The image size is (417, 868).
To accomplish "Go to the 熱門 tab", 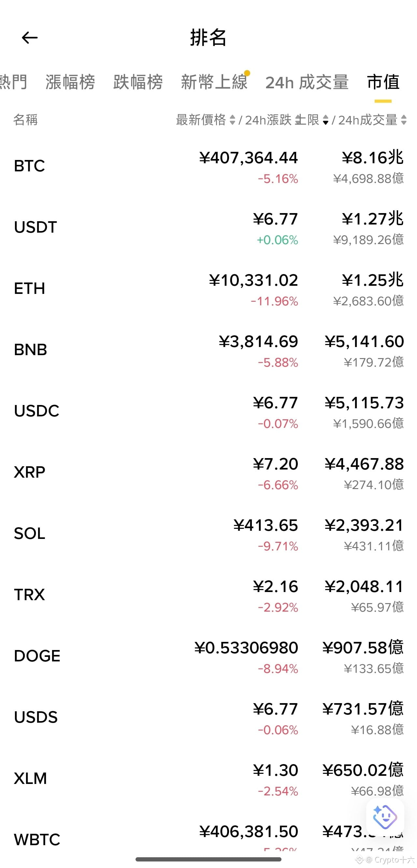I will (13, 82).
